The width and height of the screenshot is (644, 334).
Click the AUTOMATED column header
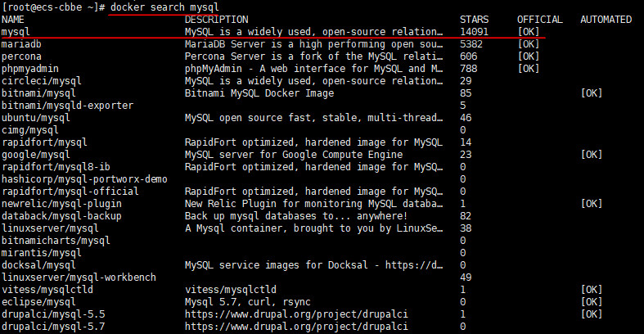click(606, 20)
